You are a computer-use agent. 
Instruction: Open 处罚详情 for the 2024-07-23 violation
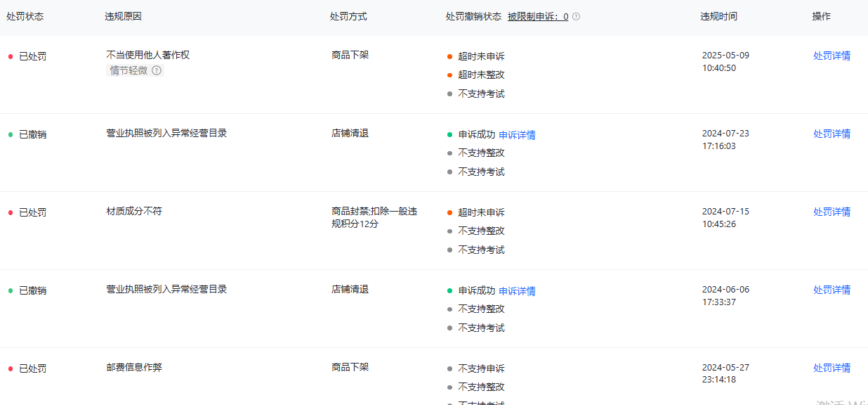[831, 134]
